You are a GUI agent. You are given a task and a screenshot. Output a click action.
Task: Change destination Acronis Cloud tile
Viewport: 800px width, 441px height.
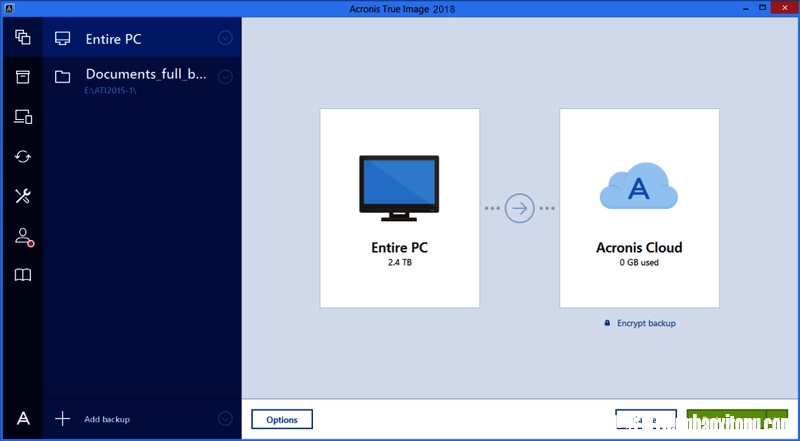(639, 208)
